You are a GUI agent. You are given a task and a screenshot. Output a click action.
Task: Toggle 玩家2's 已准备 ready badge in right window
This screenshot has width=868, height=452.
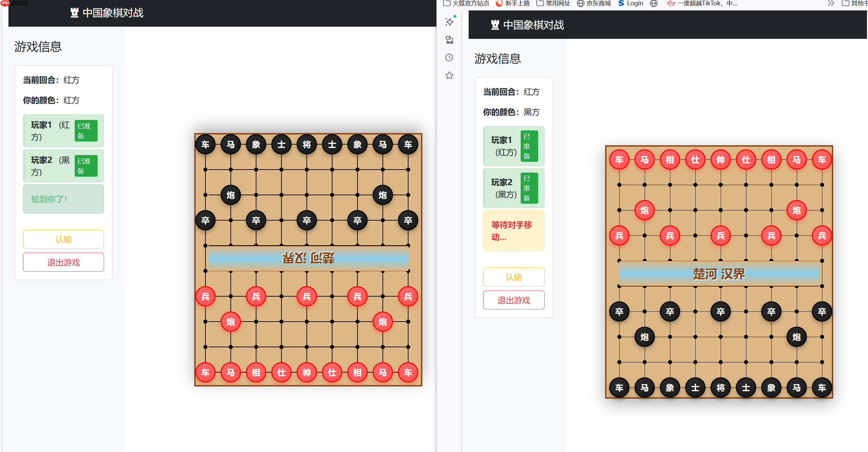529,188
